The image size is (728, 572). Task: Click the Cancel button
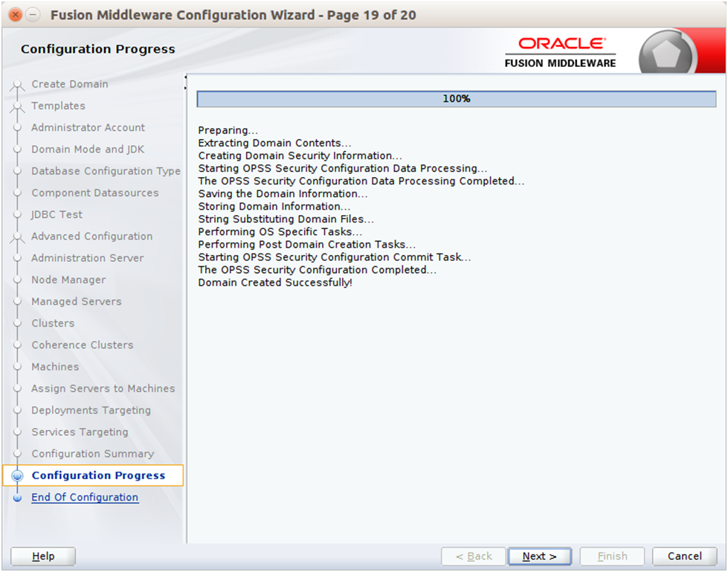click(684, 556)
